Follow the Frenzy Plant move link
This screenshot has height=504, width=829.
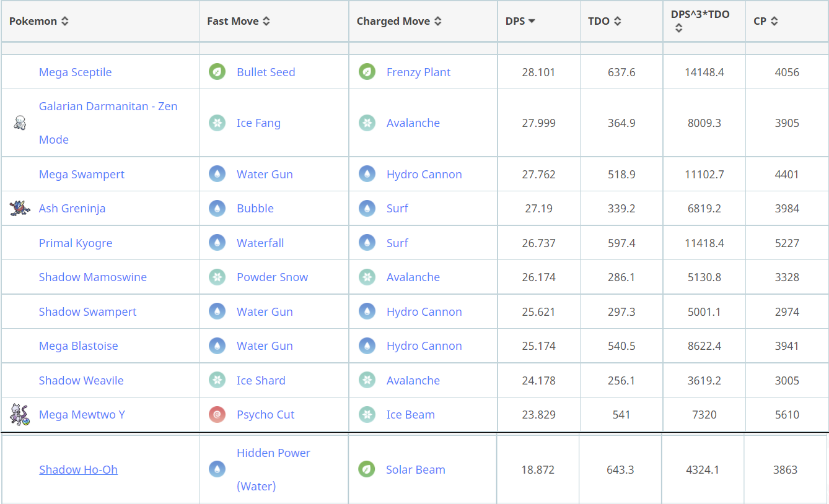418,72
